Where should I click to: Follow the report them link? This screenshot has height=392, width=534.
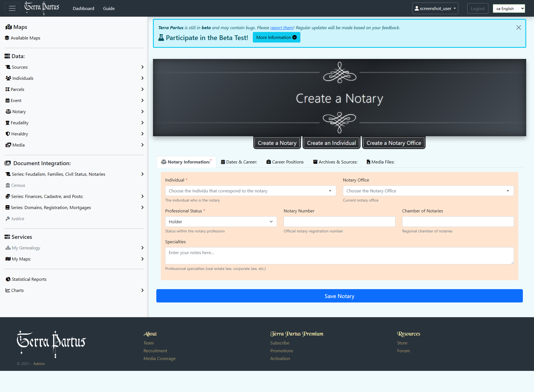click(281, 28)
